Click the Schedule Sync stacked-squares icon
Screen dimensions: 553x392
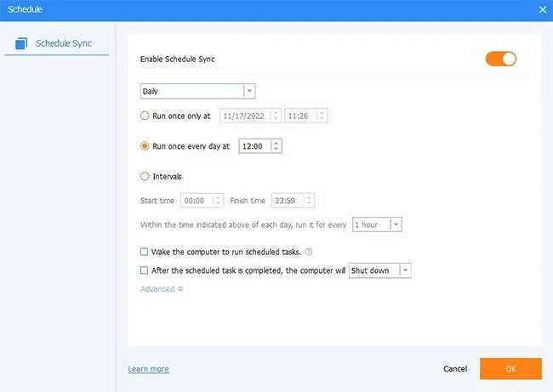point(21,43)
